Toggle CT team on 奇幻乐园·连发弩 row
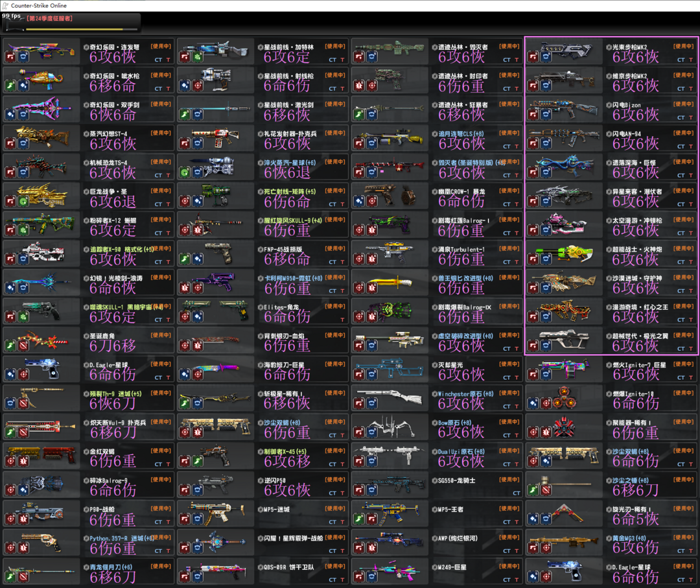 (x=159, y=60)
